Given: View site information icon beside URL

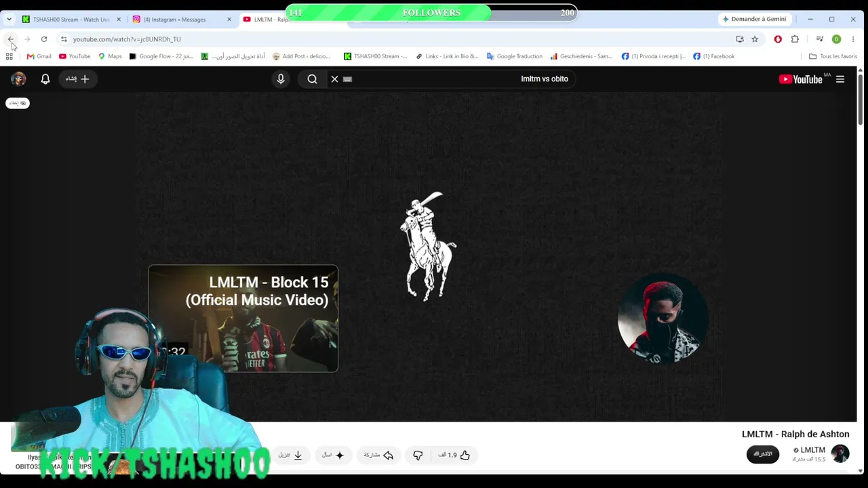Looking at the screenshot, I should [64, 39].
